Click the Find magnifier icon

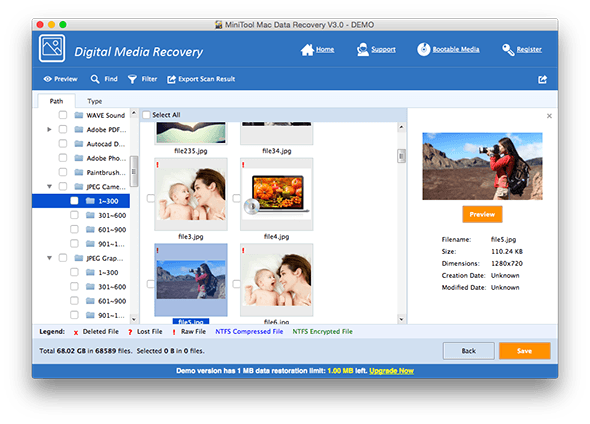click(95, 79)
